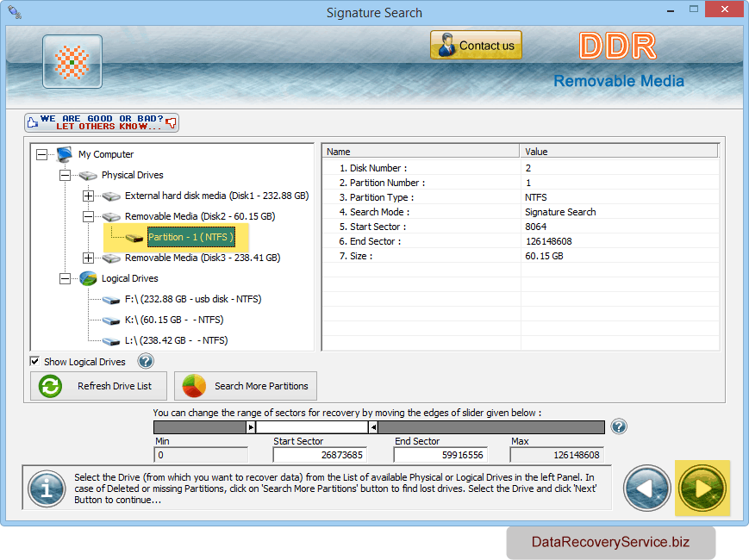Click Refresh Drive List button
The image size is (749, 560).
[x=98, y=386]
